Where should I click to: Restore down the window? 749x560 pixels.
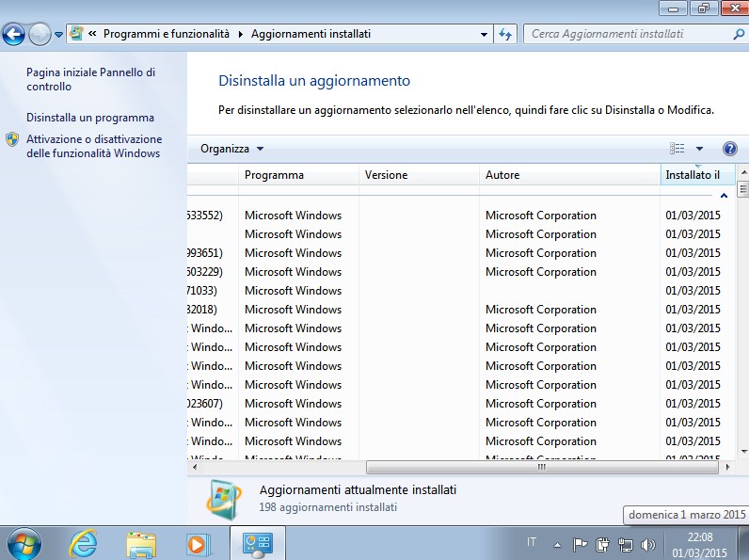[x=703, y=8]
